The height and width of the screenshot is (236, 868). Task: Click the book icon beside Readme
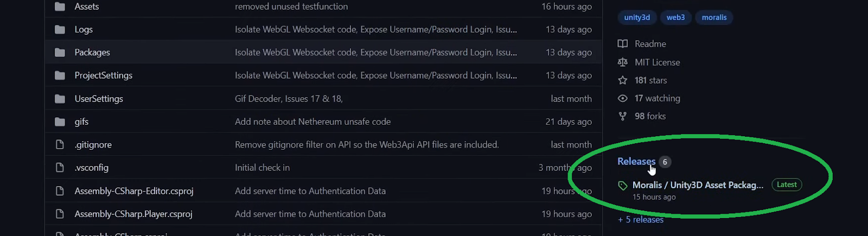tap(623, 44)
